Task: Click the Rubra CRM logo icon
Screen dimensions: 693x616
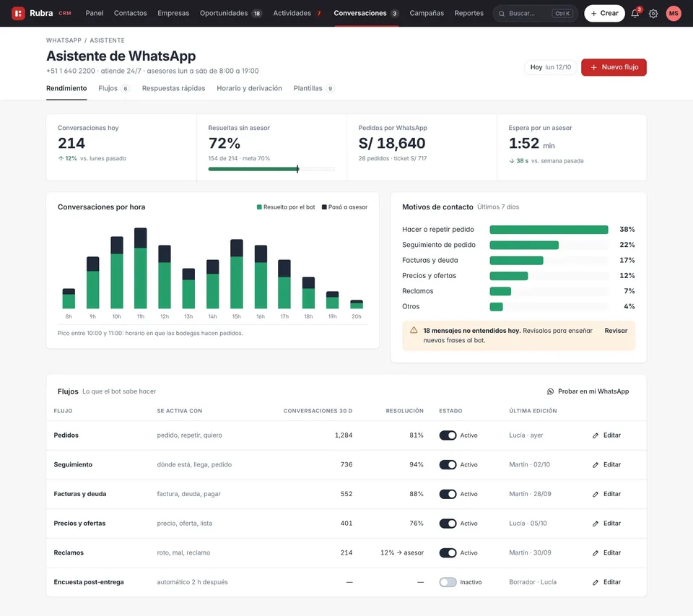Action: tap(18, 13)
